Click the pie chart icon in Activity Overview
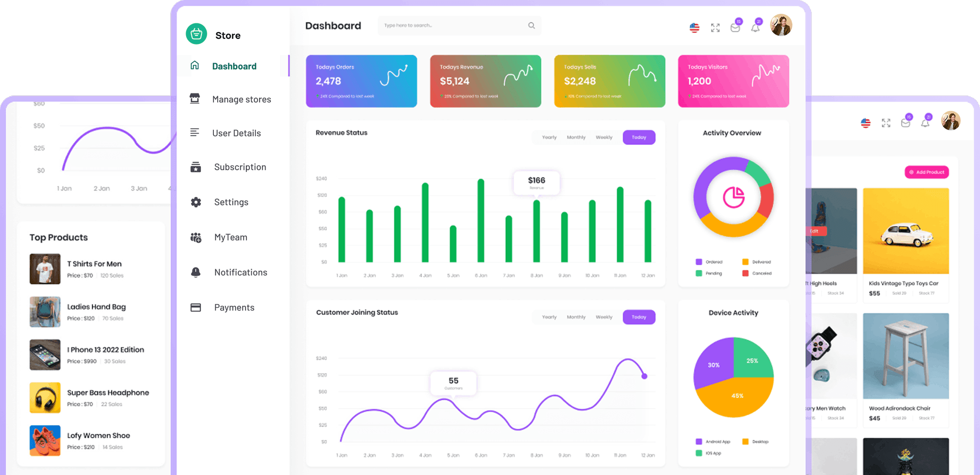The image size is (980, 475). tap(734, 197)
